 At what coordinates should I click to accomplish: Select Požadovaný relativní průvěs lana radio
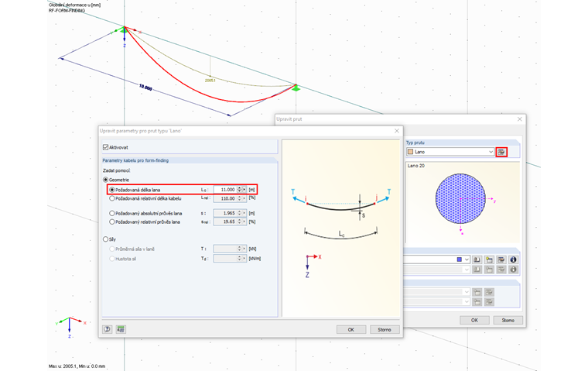(111, 222)
